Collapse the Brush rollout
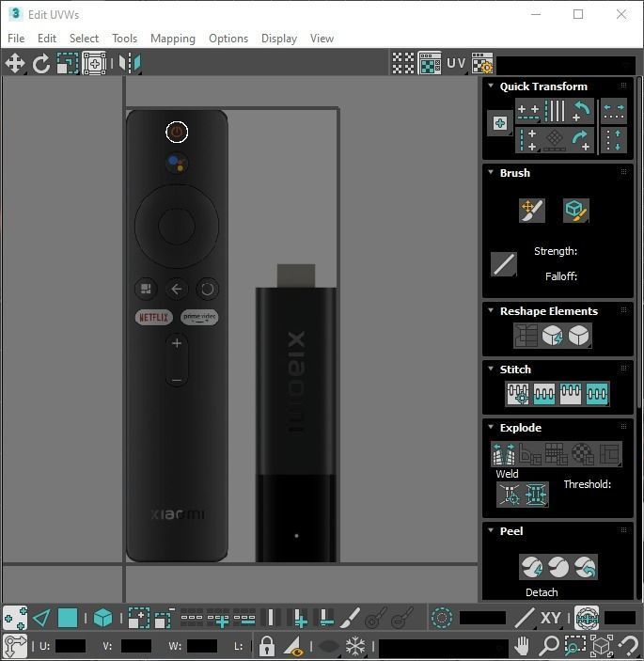 [491, 172]
